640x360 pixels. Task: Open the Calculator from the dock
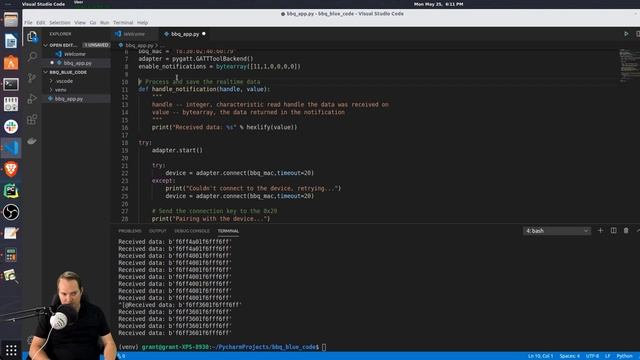pos(11,255)
